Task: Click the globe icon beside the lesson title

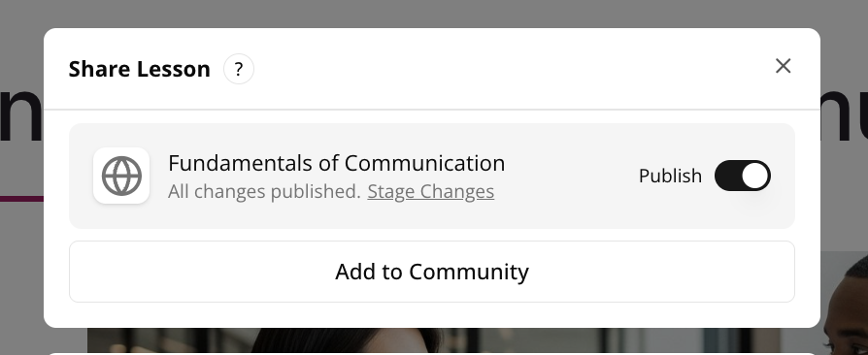Action: [121, 176]
